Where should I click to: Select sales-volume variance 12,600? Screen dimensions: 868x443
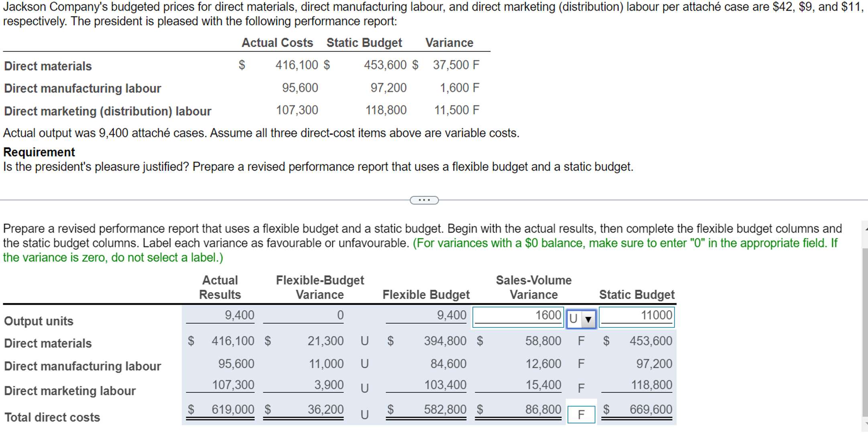click(x=543, y=364)
